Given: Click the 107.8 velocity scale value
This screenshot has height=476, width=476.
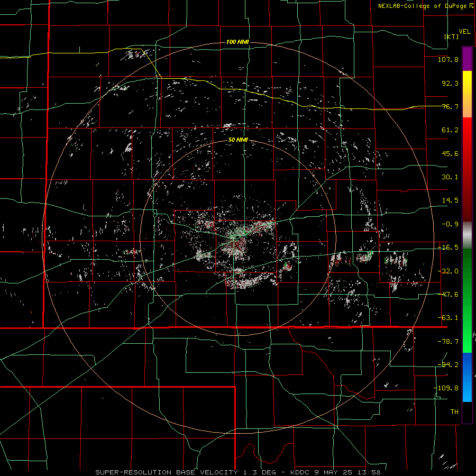Looking at the screenshot, I should pyautogui.click(x=448, y=59).
